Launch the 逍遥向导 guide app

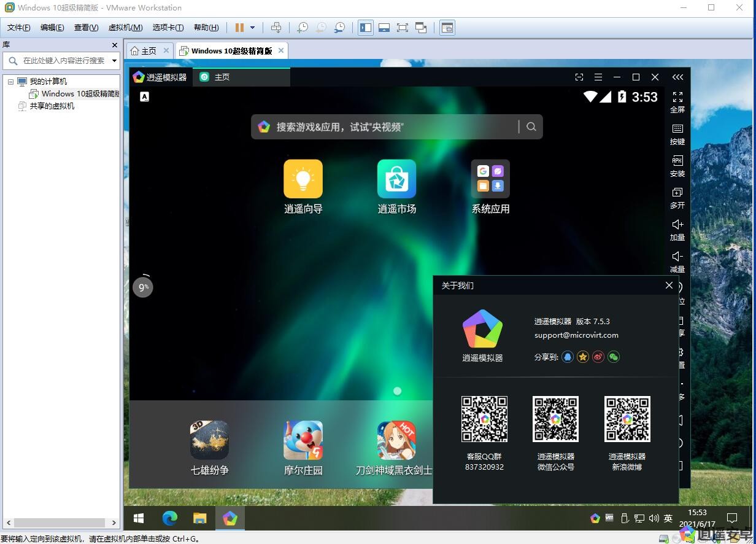(303, 179)
